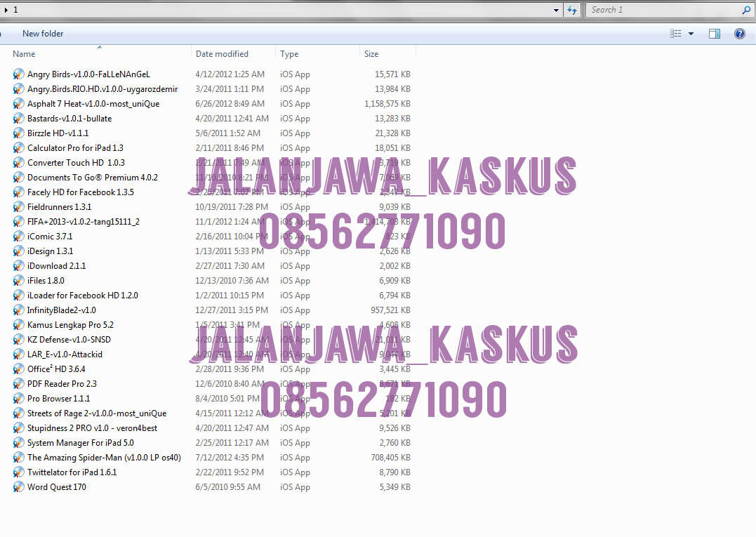Select Streets of Rage 2 file name
The height and width of the screenshot is (537, 756).
click(x=96, y=413)
